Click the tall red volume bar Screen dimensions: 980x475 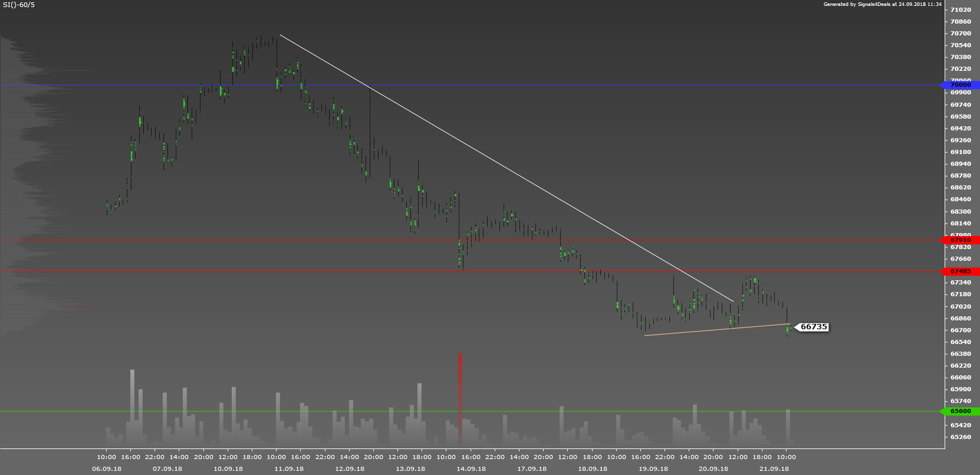tap(460, 398)
